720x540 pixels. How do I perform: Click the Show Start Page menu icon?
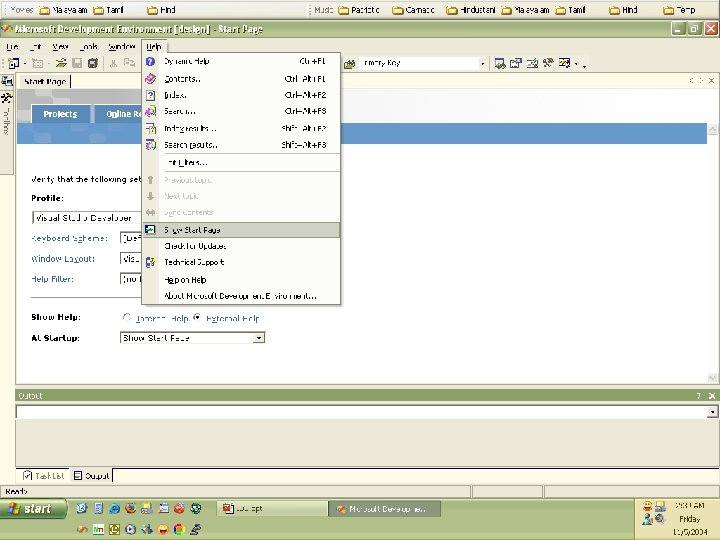point(150,230)
